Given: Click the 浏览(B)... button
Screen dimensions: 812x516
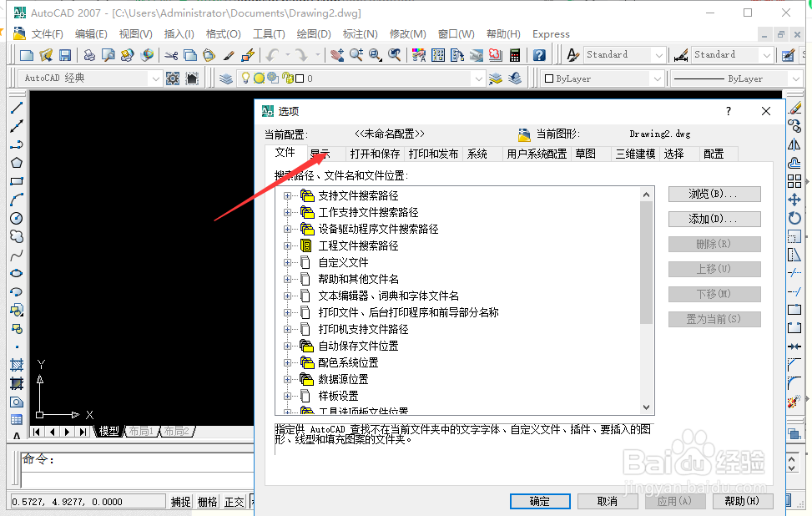Looking at the screenshot, I should pos(714,194).
